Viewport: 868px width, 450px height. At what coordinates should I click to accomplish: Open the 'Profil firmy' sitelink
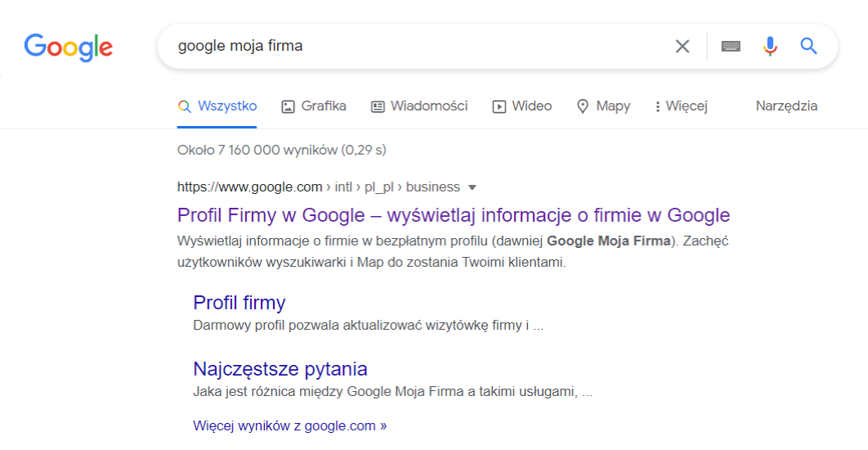coord(239,303)
